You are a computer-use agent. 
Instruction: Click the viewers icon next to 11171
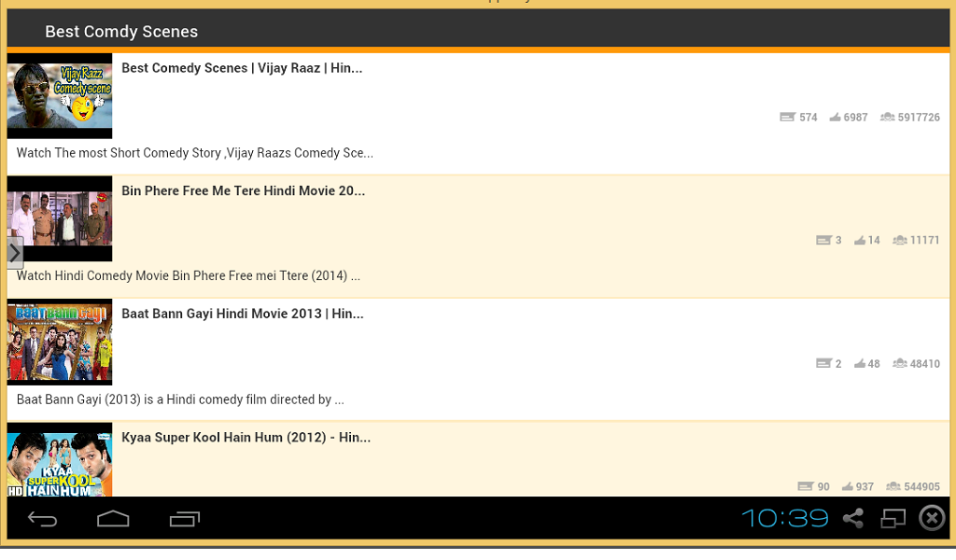pyautogui.click(x=900, y=240)
